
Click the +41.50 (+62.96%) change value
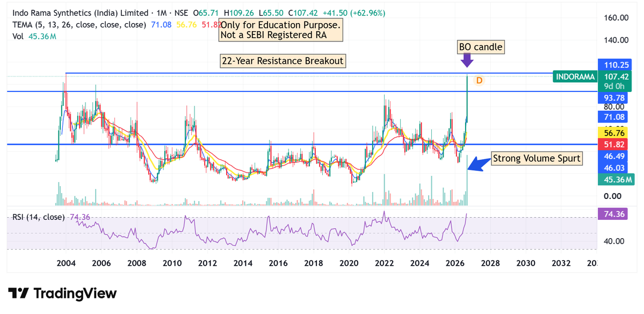click(354, 13)
